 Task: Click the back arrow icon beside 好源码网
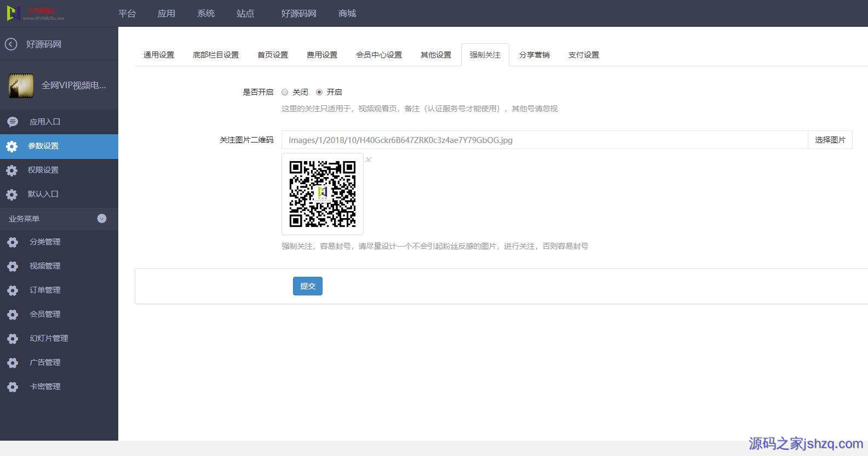(x=11, y=44)
